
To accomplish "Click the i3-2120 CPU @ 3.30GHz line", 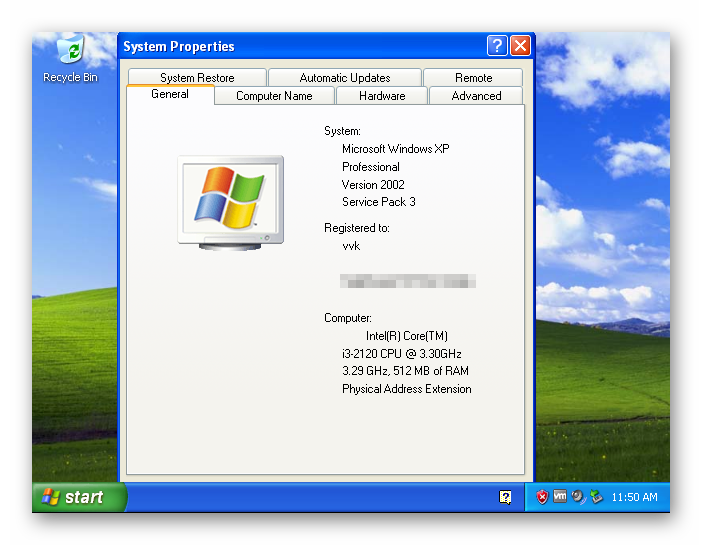I will pyautogui.click(x=402, y=354).
